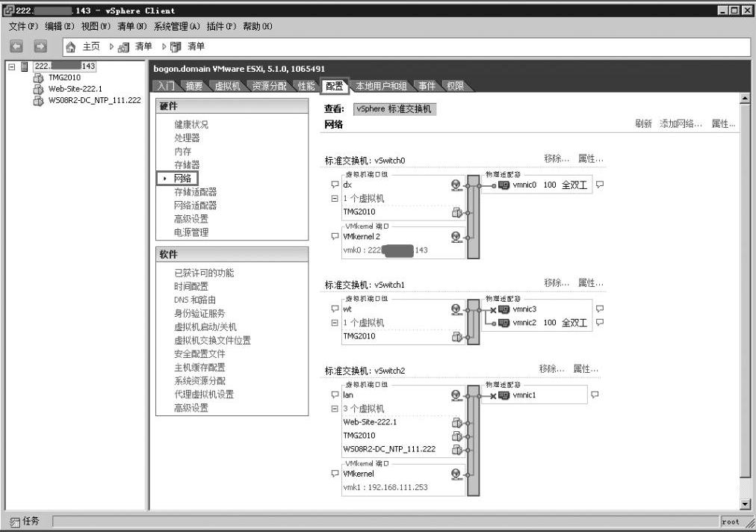Open 时间配置 in the software list
The width and height of the screenshot is (756, 532).
191,286
